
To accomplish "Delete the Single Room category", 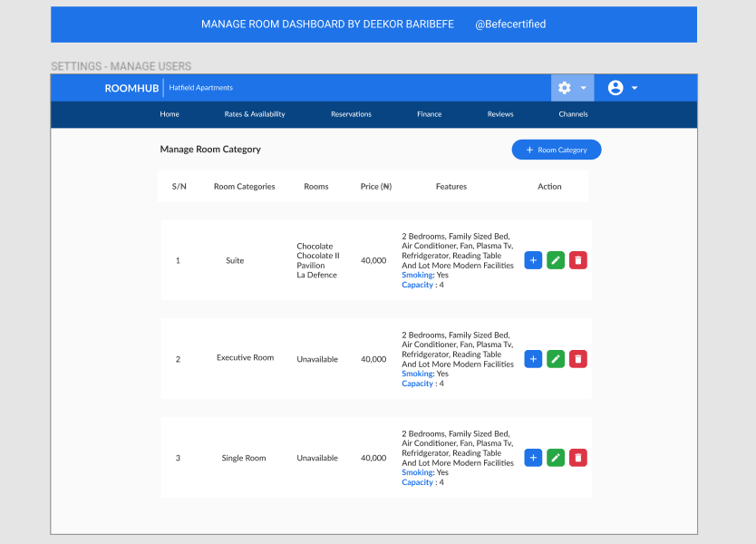I will pyautogui.click(x=578, y=458).
